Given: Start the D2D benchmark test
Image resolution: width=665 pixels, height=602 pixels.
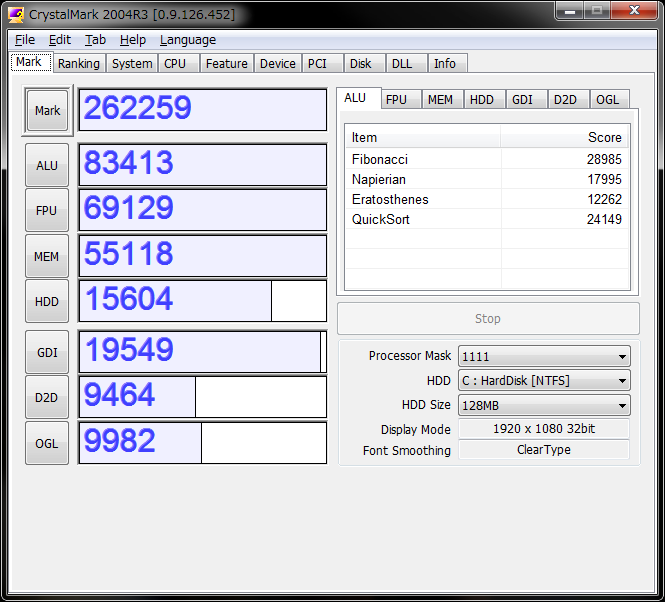Looking at the screenshot, I should tap(47, 397).
